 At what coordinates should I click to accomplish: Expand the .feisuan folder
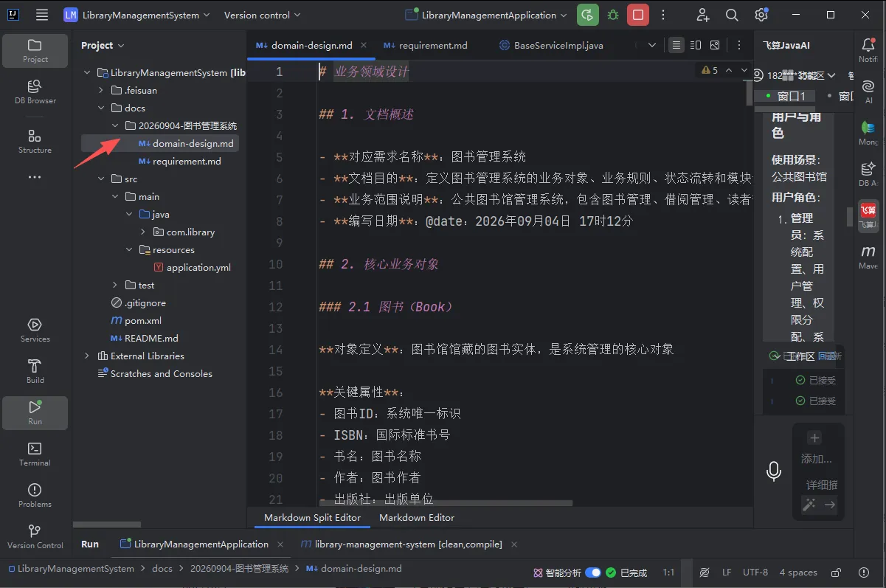click(102, 90)
